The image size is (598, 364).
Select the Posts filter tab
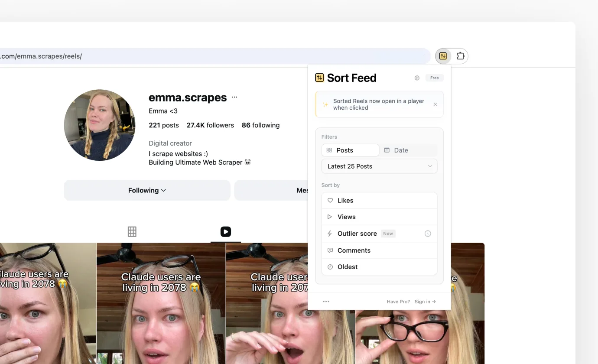(x=350, y=150)
